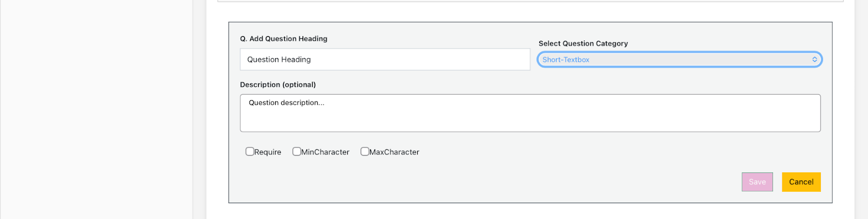The image size is (868, 219).
Task: Select the Short-Textbox value text
Action: 566,60
